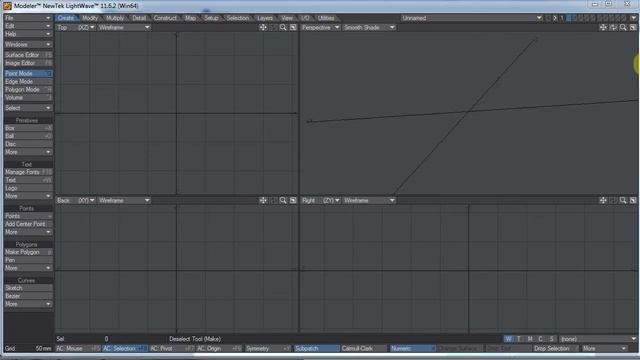Switch to the Multiply tab
This screenshot has width=640, height=360.
point(115,18)
